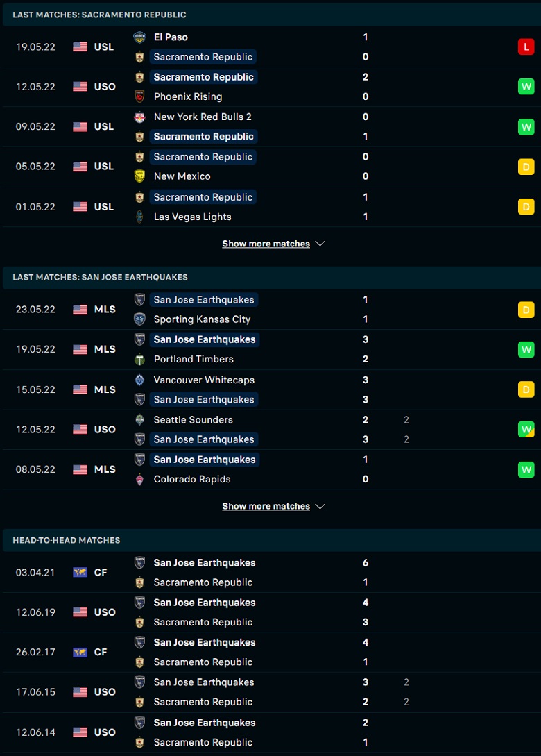
Task: Open New Mexico team link
Action: pos(182,176)
